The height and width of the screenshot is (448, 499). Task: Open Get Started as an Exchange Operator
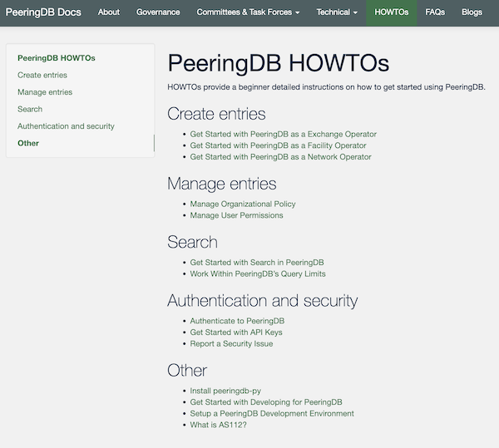(284, 134)
